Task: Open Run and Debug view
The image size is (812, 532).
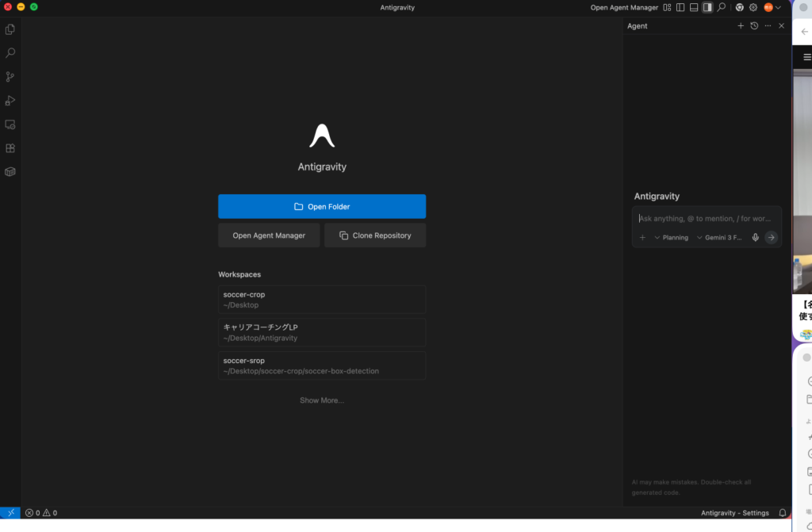Action: (10, 101)
